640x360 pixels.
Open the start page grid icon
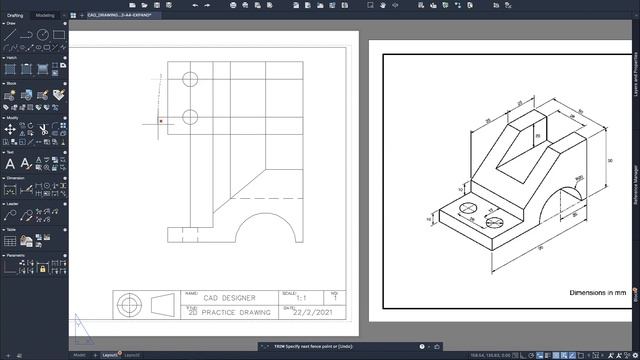[x=73, y=16]
